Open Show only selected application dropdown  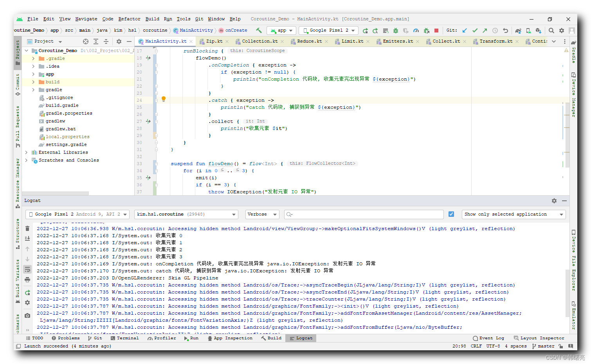[514, 214]
